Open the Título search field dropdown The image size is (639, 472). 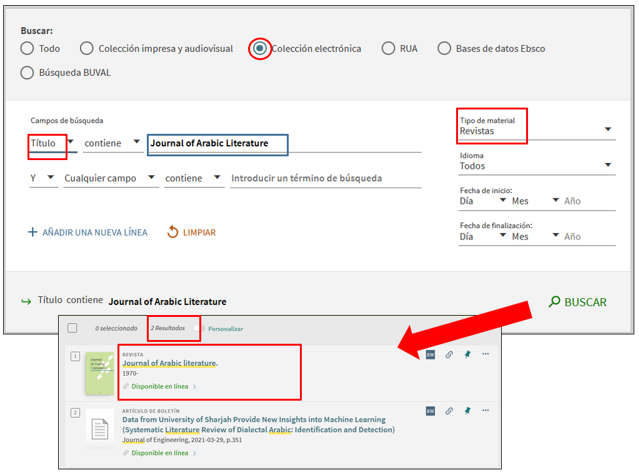pyautogui.click(x=70, y=143)
